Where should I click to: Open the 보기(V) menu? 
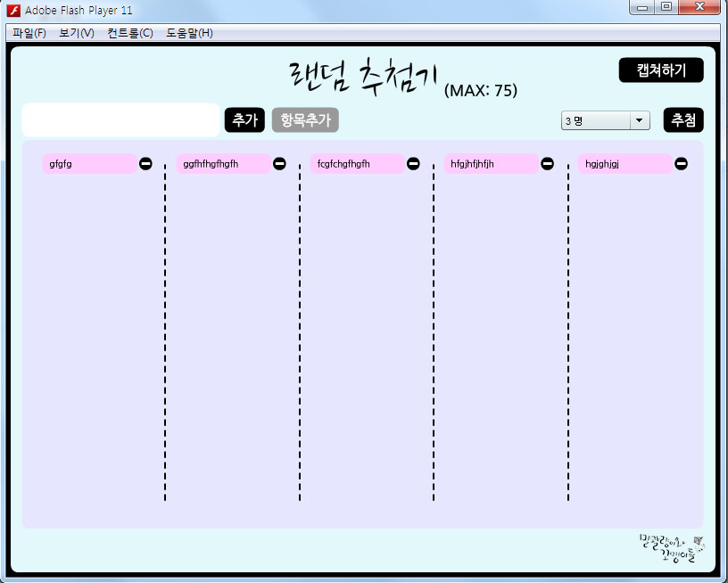[x=77, y=33]
